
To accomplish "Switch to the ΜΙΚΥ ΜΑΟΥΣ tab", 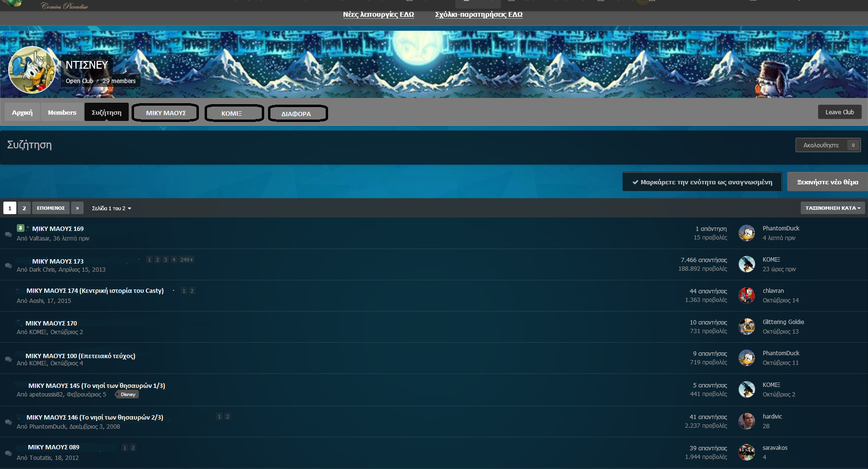I will [166, 113].
